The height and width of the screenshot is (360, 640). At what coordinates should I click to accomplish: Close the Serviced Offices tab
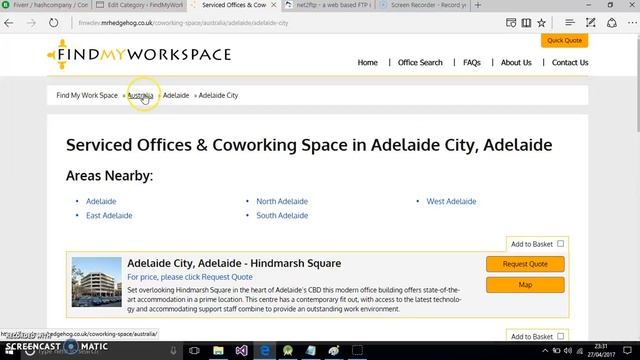(x=274, y=5)
